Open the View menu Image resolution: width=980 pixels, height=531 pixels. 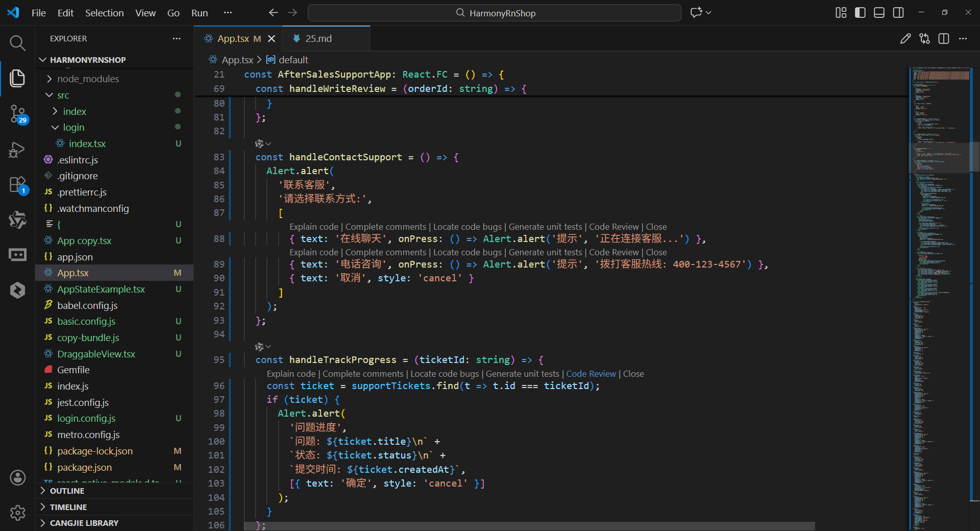pos(145,13)
